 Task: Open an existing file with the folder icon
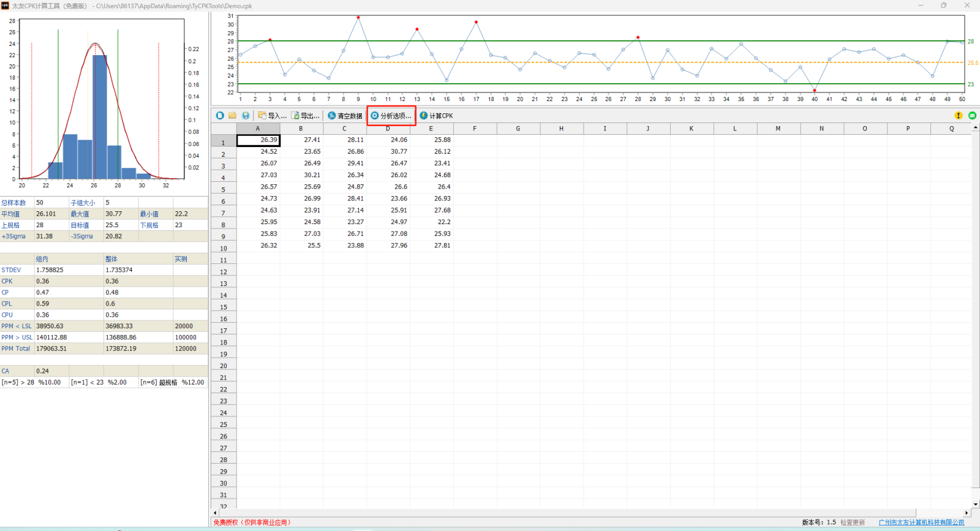pyautogui.click(x=233, y=115)
